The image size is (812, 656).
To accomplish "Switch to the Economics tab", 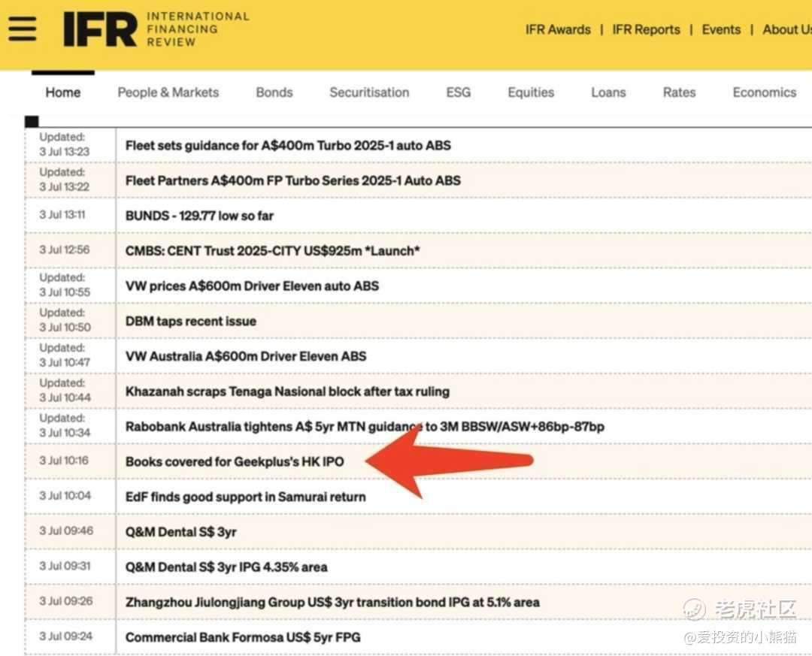I will [765, 92].
